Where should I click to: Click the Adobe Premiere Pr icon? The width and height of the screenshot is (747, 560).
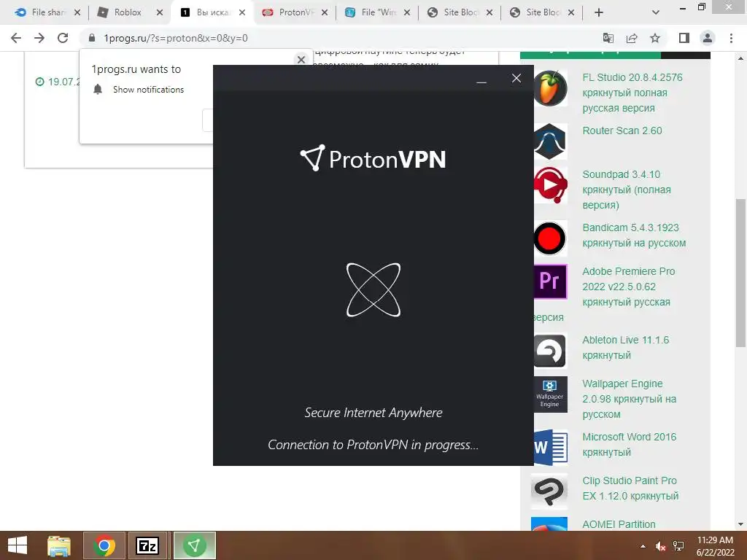coord(550,281)
